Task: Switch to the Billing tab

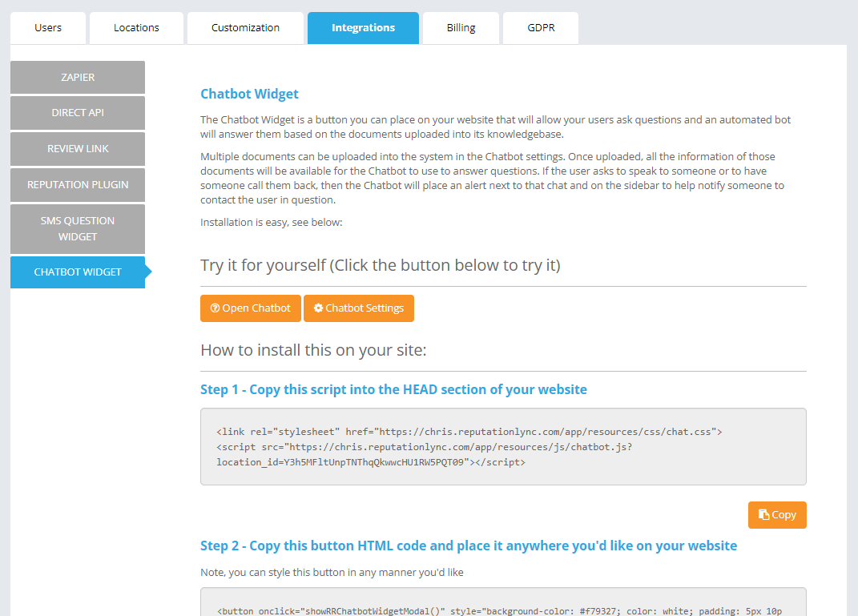Action: [460, 27]
